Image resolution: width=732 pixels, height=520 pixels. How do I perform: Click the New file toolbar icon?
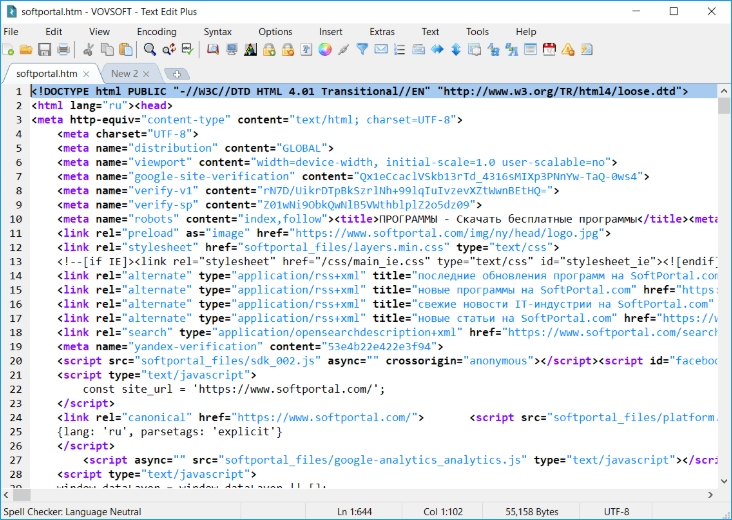click(8, 49)
